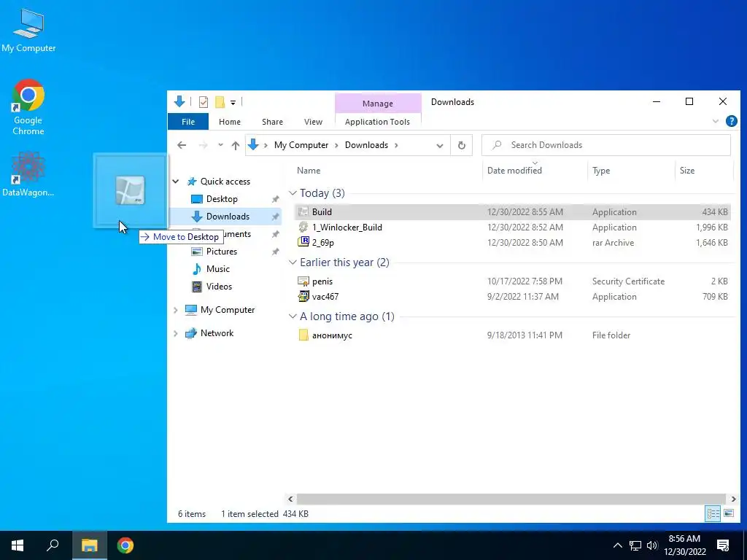Go forward with the forward arrow
This screenshot has width=747, height=560.
(204, 145)
